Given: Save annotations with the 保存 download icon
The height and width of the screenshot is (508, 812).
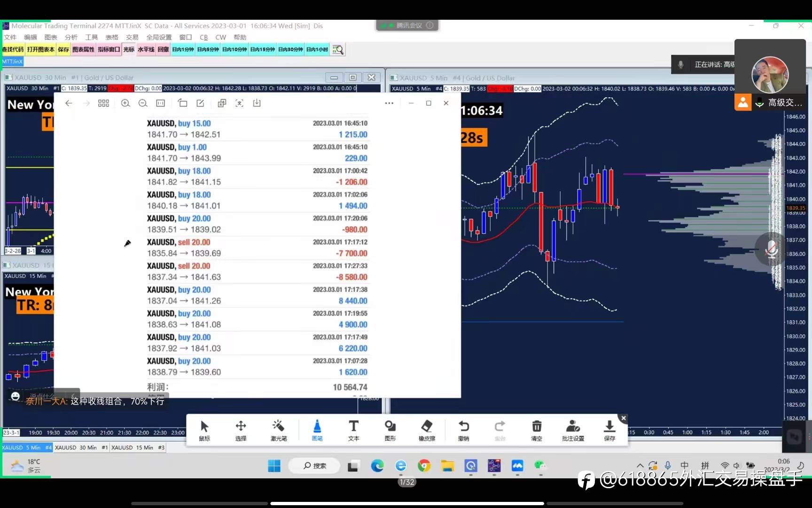Looking at the screenshot, I should (609, 430).
